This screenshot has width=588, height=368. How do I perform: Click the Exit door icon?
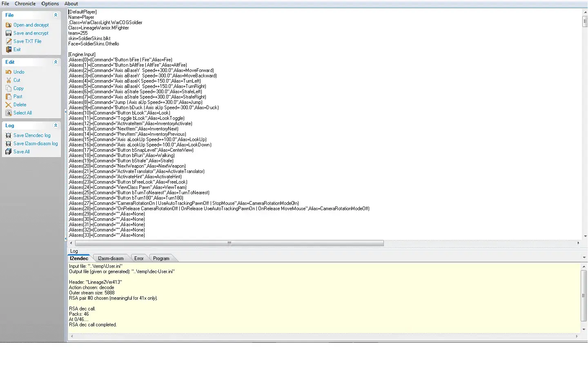click(9, 49)
